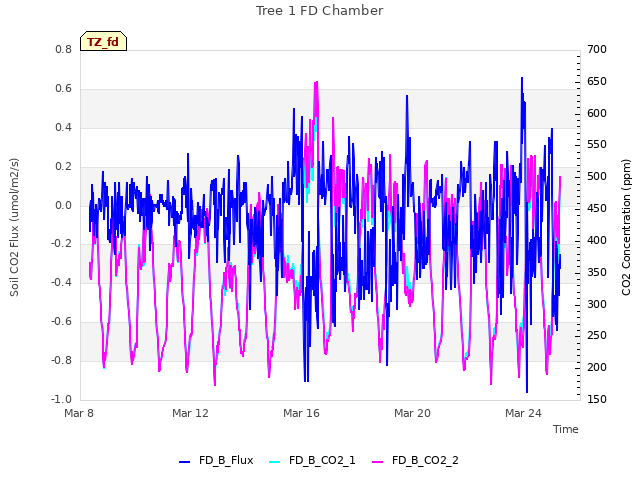This screenshot has height=480, width=640.
Task: Click the 700 right axis value
Action: [x=597, y=49]
